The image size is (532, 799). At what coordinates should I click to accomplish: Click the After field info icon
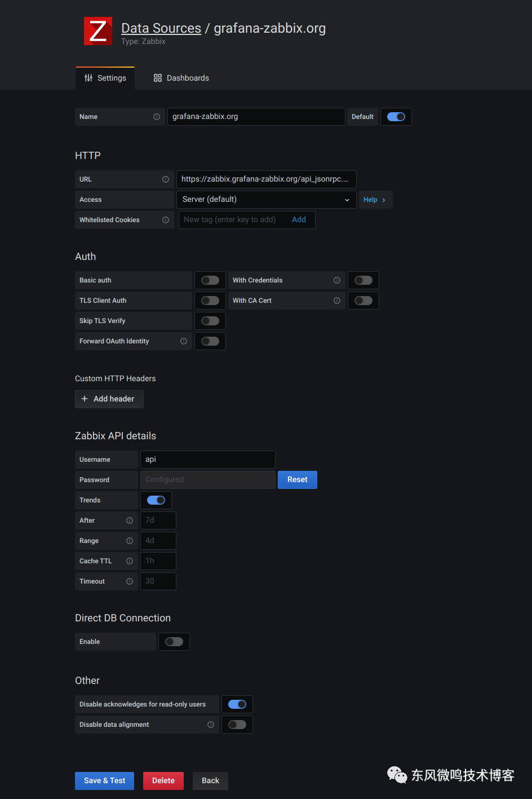pos(130,520)
